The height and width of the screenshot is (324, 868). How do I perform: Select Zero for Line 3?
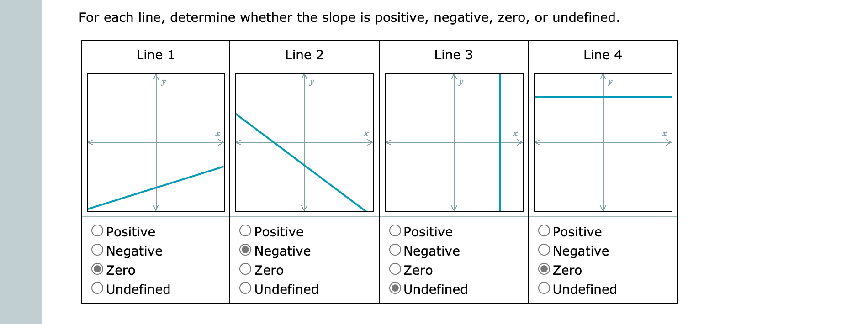point(395,269)
